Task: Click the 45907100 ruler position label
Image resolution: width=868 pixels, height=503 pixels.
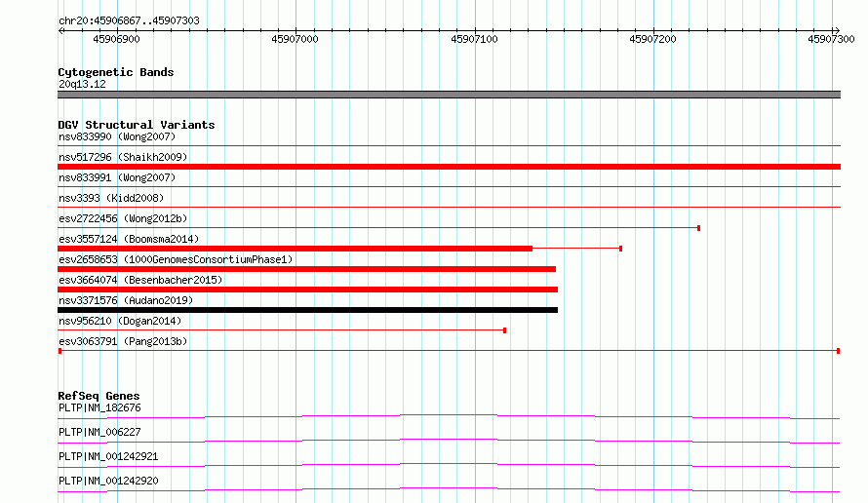Action: tap(474, 39)
